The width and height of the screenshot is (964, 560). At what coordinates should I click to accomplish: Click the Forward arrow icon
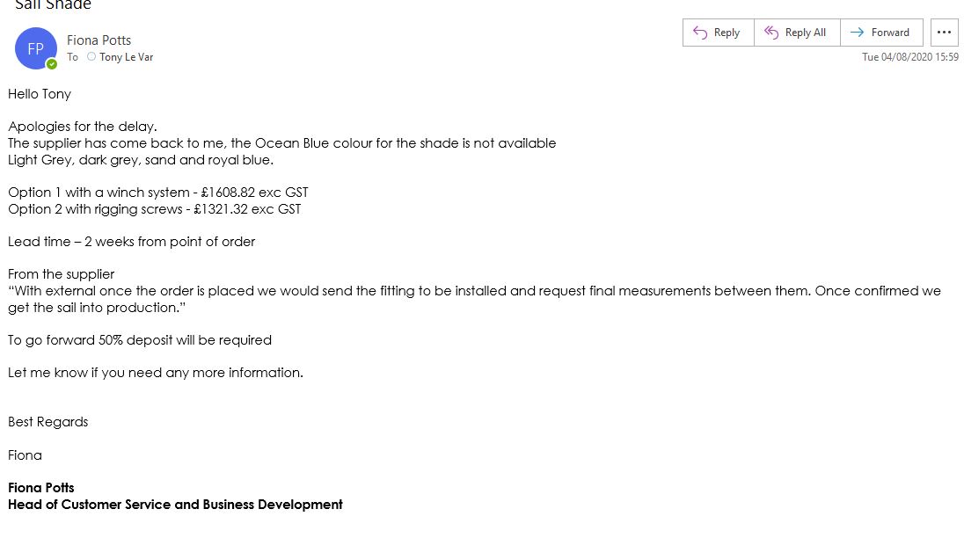coord(857,33)
